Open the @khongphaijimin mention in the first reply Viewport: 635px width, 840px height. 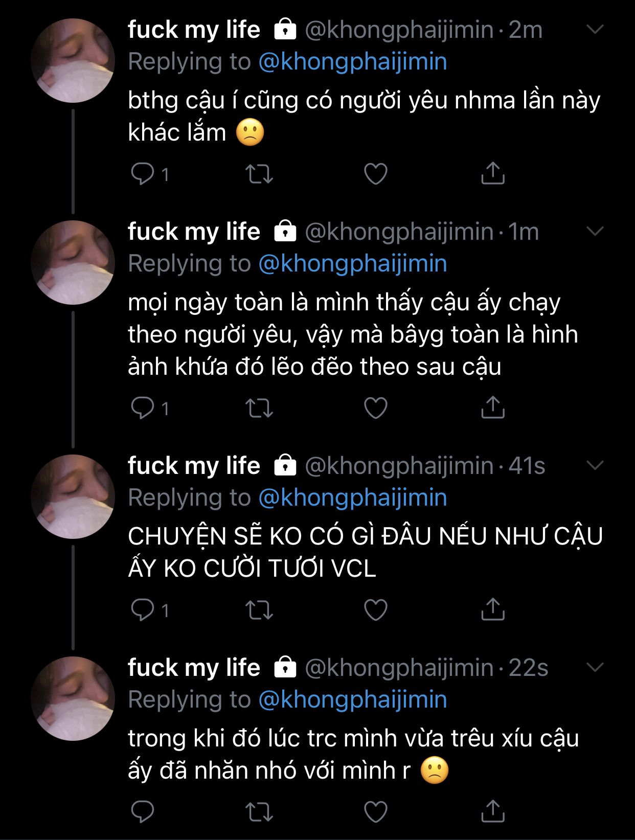point(353,62)
